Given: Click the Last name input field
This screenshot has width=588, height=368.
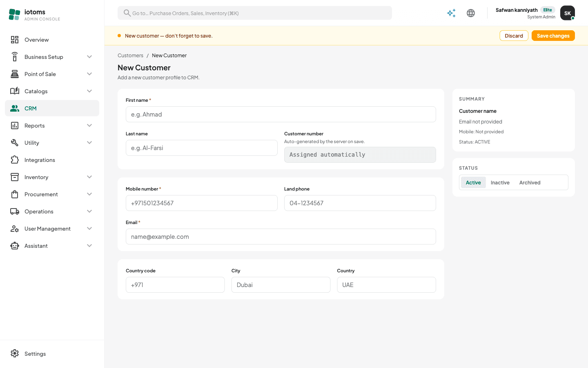Looking at the screenshot, I should (x=202, y=148).
